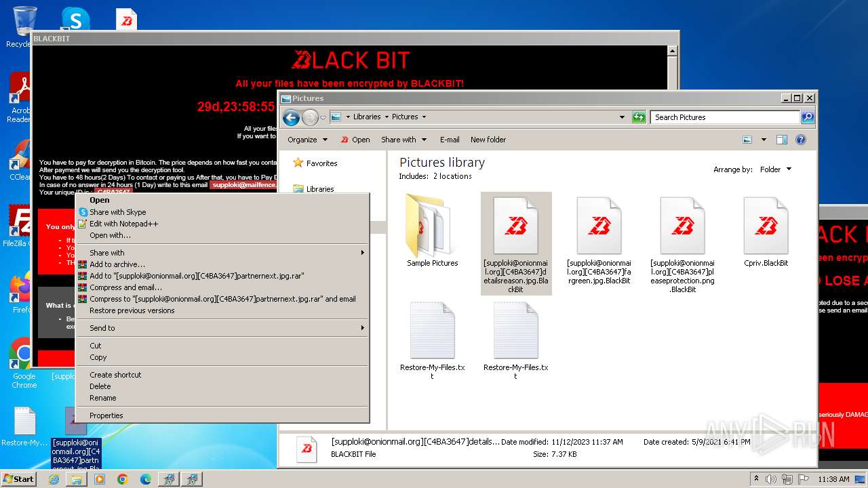Select the detailsreason.jpg.BlackBit file icon
This screenshot has width=868, height=488.
click(x=515, y=226)
